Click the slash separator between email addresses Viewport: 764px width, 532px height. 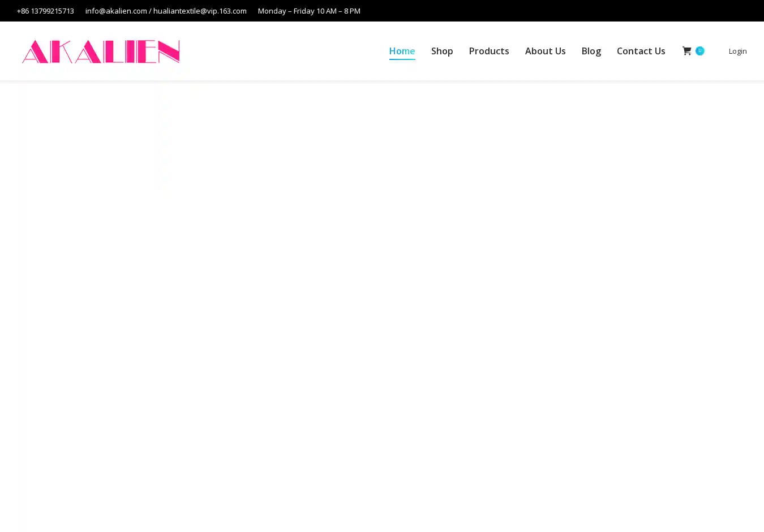click(x=150, y=11)
